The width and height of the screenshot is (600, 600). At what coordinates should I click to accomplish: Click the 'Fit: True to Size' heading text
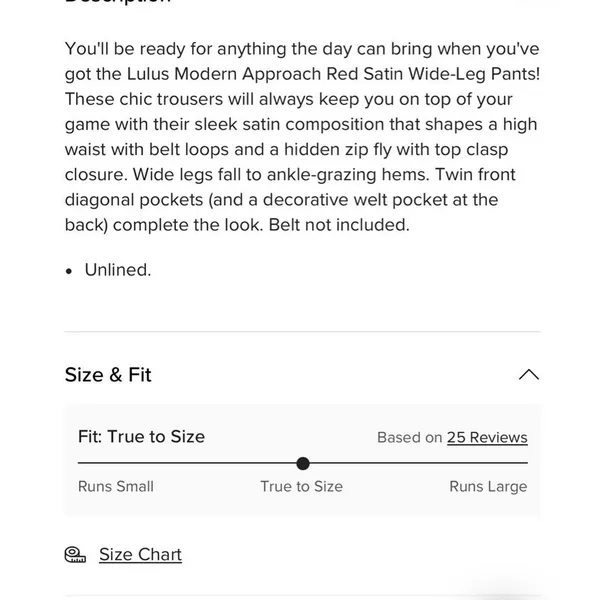point(141,437)
